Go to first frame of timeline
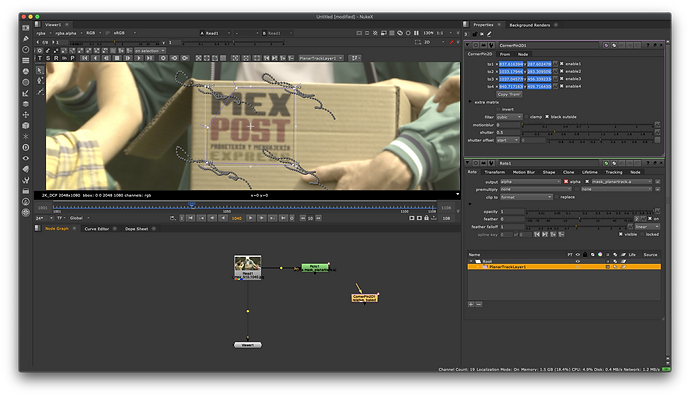 [191, 218]
